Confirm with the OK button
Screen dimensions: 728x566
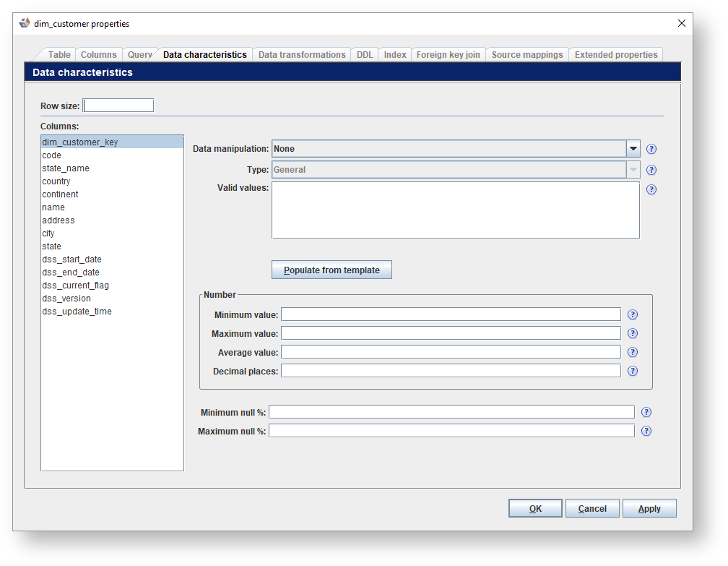534,508
